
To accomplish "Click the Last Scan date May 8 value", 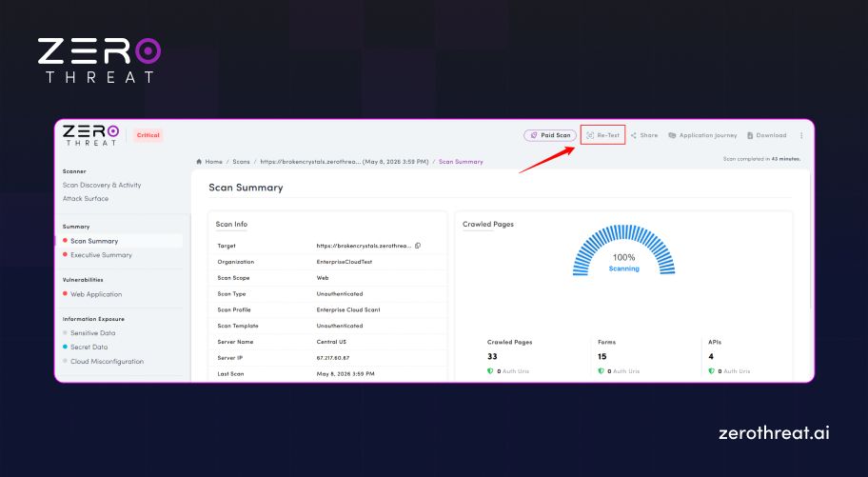I will (x=345, y=374).
